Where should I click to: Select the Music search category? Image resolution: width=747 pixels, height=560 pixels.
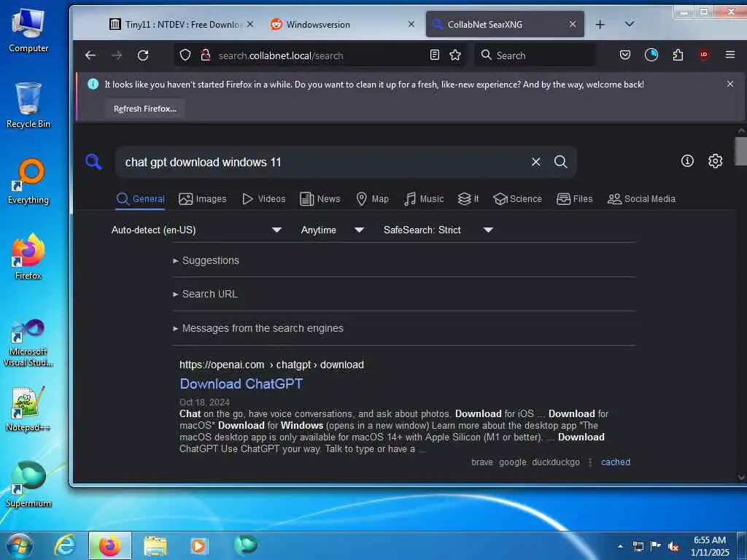(424, 199)
